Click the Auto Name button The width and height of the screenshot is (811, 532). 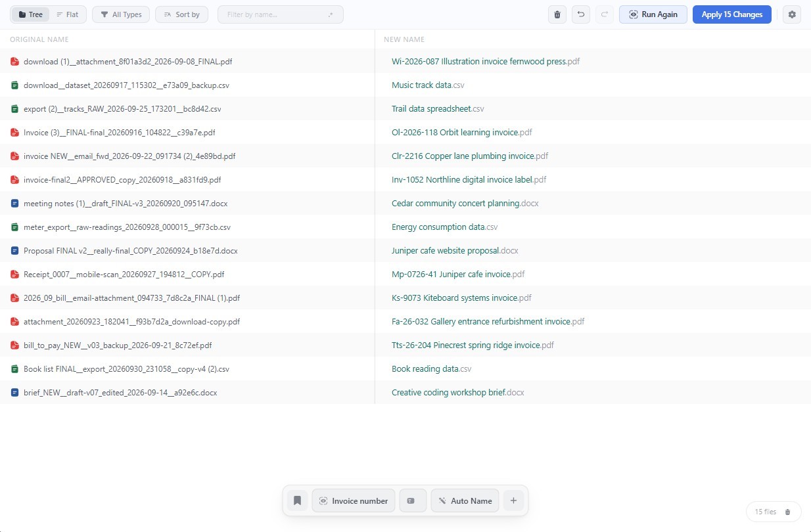[465, 500]
